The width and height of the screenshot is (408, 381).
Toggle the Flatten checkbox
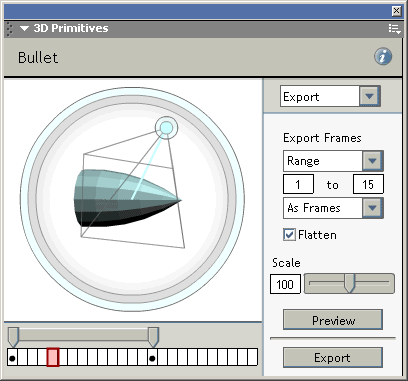pos(289,235)
